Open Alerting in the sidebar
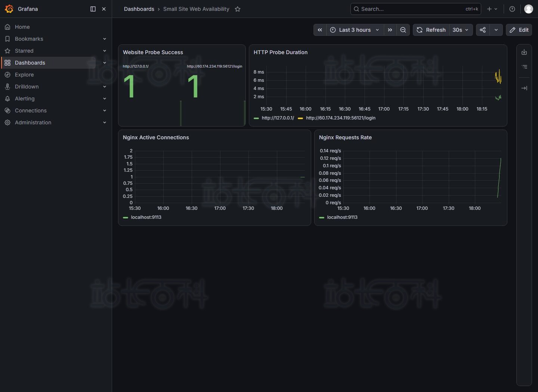The image size is (538, 392). tap(25, 99)
